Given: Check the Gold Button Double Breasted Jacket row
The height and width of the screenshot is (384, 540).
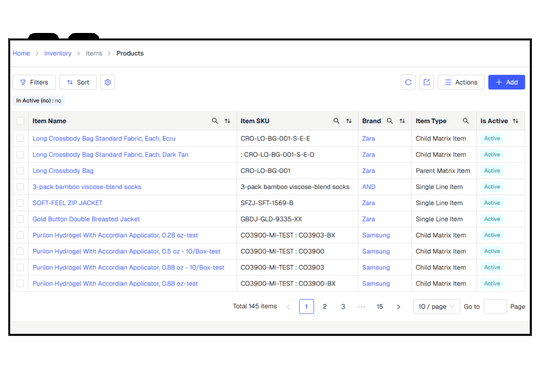Looking at the screenshot, I should tap(20, 219).
